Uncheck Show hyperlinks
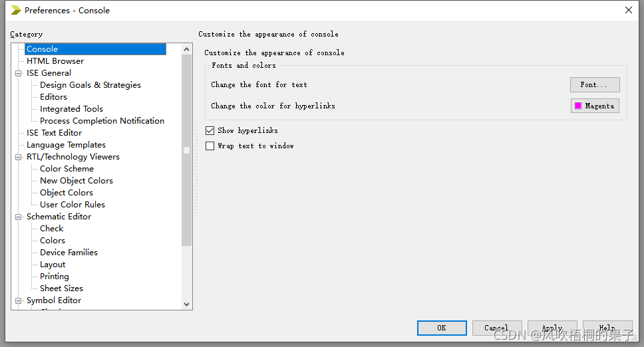Viewport: 644px width, 347px height. point(210,130)
